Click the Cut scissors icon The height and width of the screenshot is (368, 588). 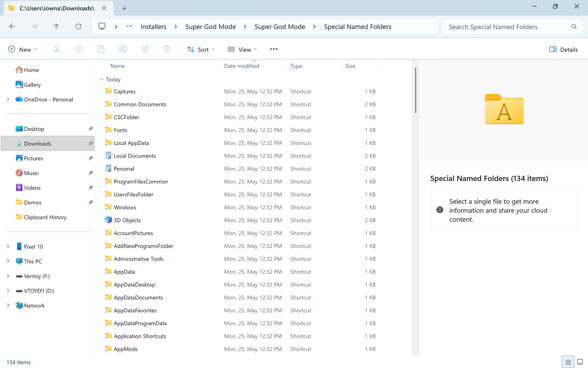click(x=57, y=49)
